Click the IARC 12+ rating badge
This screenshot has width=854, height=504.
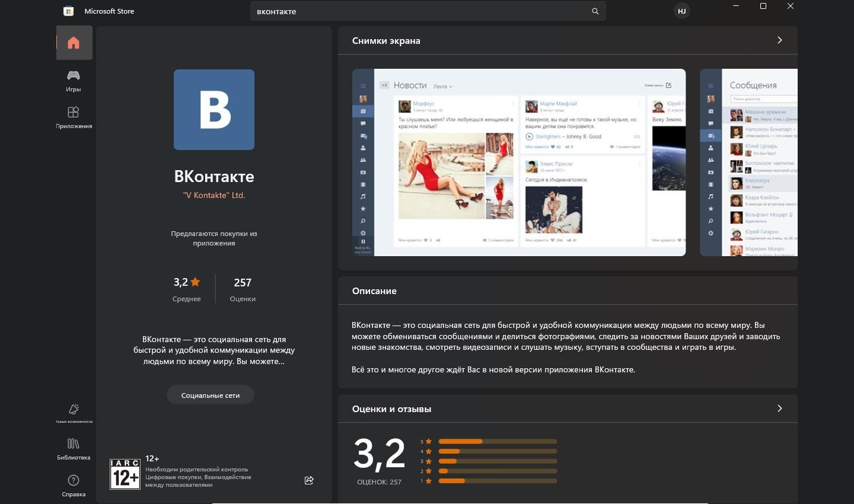(x=125, y=474)
